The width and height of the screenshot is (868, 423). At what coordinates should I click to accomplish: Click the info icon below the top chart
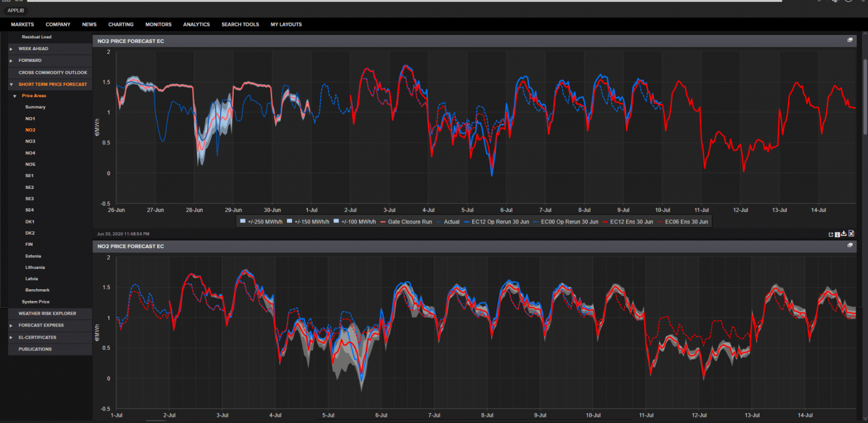(837, 233)
